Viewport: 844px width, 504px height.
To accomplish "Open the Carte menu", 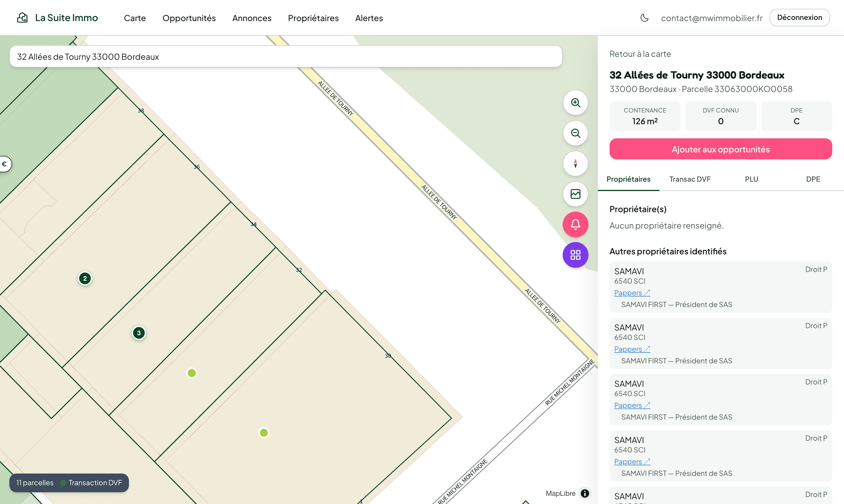I will [x=135, y=18].
